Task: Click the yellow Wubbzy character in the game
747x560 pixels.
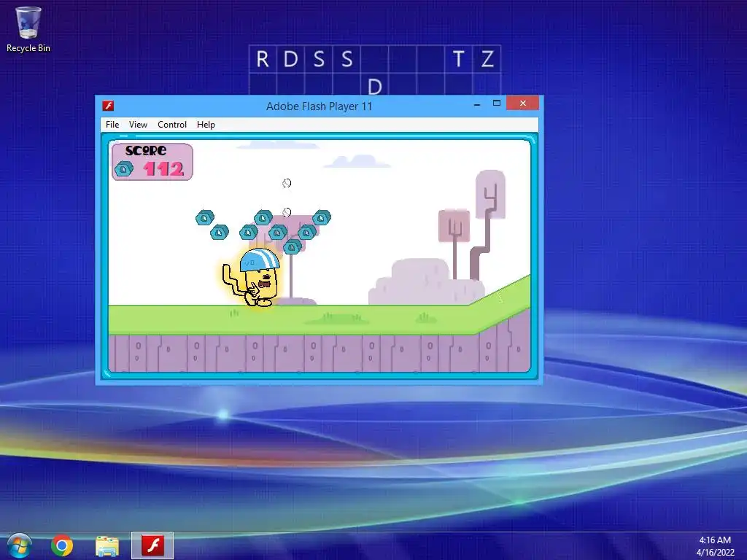Action: (252, 278)
